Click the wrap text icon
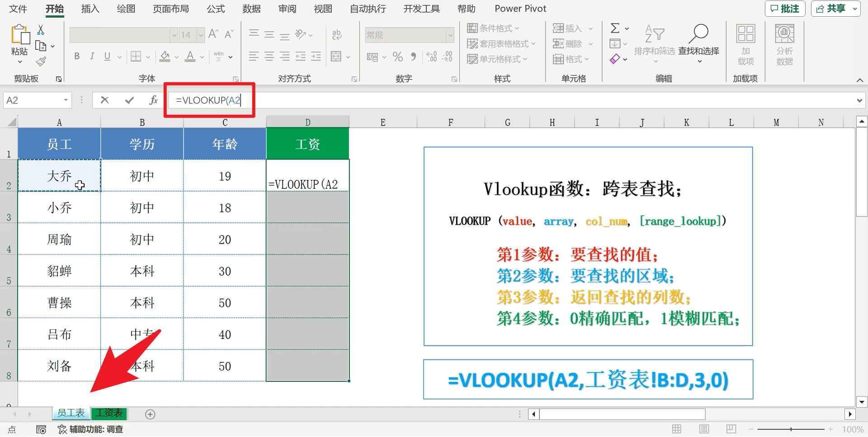868x437 pixels. pyautogui.click(x=337, y=35)
